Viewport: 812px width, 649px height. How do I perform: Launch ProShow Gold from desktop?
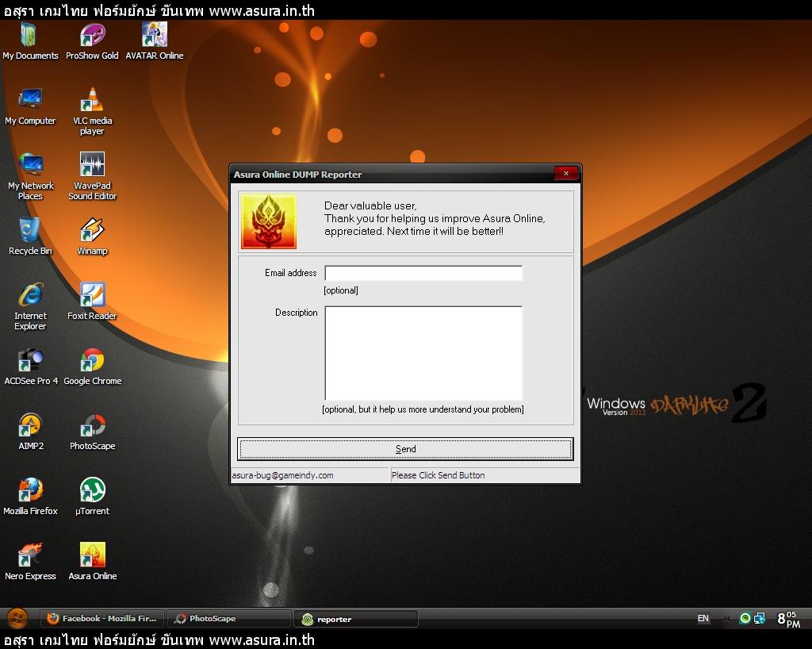92,41
